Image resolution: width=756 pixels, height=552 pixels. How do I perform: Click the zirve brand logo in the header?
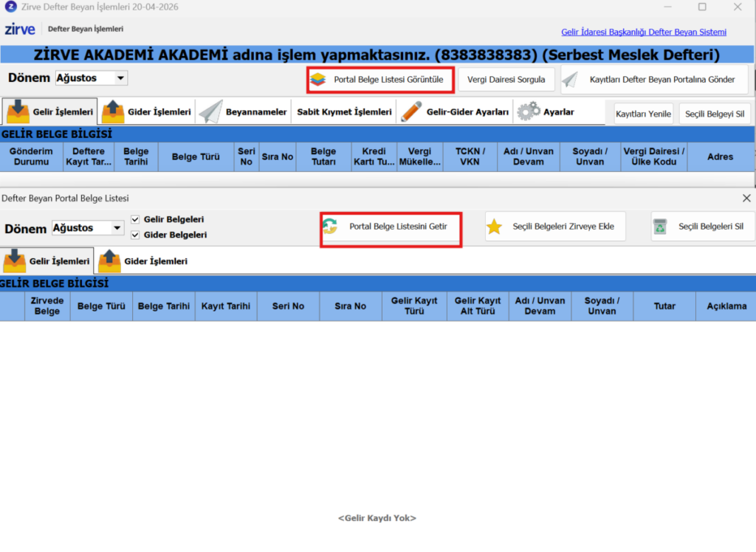click(20, 30)
